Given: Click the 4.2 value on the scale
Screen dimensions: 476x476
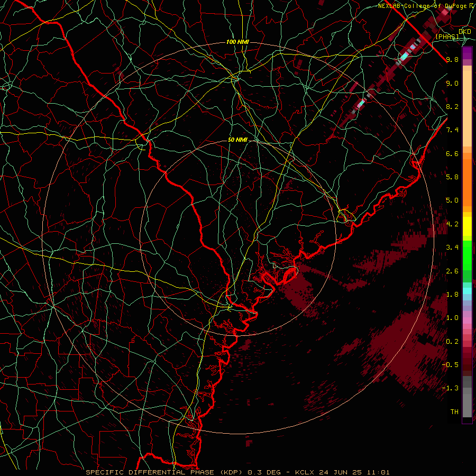Looking at the screenshot, I should [452, 224].
